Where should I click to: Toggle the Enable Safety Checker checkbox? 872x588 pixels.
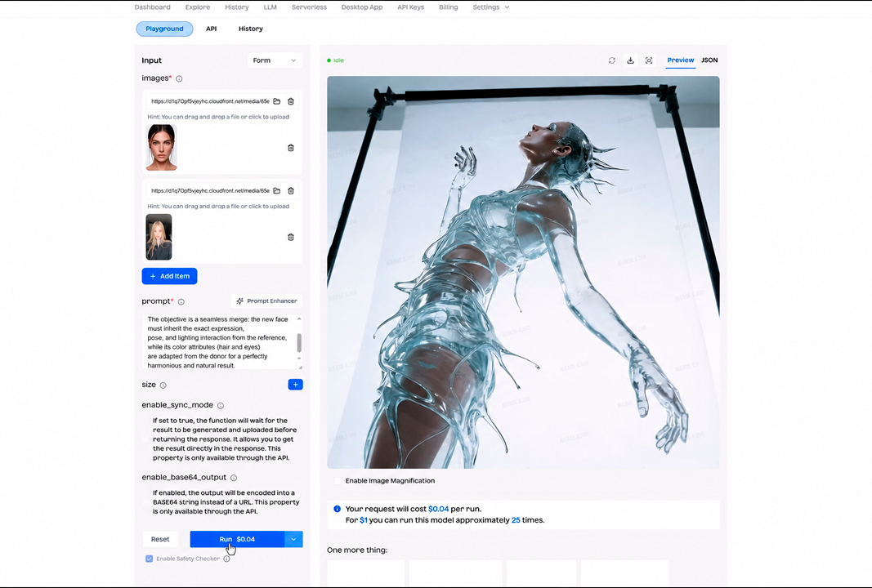[x=149, y=559]
